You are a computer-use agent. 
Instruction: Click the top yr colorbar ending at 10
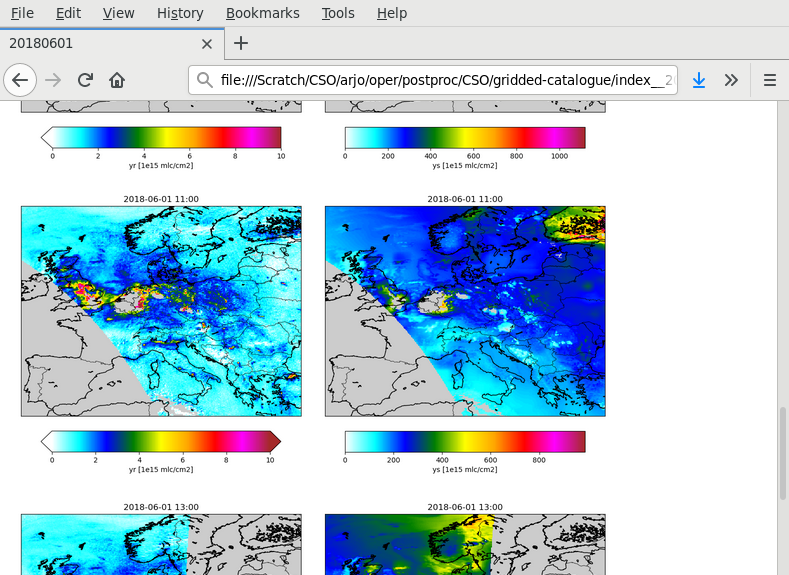point(161,137)
